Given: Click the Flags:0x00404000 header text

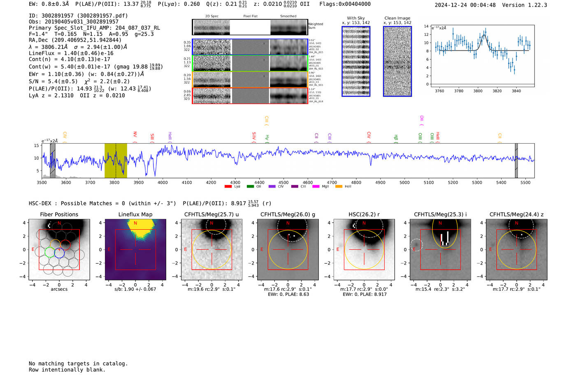Looking at the screenshot, I should click(345, 4).
